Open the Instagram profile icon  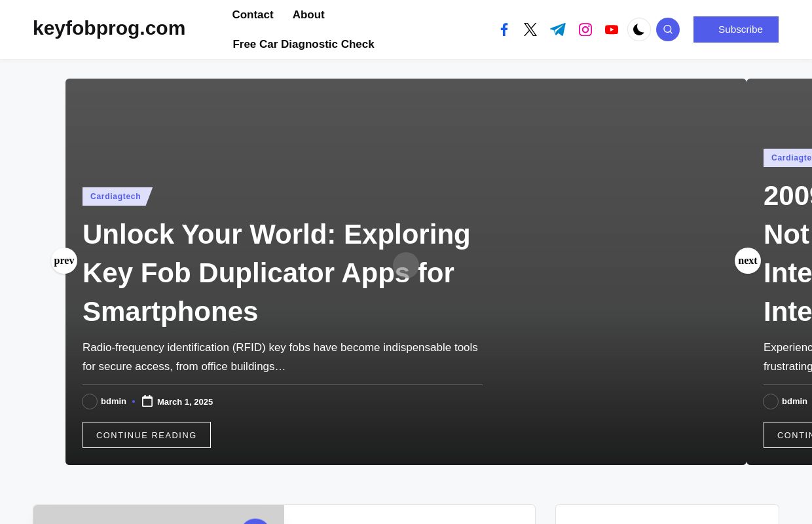585,29
